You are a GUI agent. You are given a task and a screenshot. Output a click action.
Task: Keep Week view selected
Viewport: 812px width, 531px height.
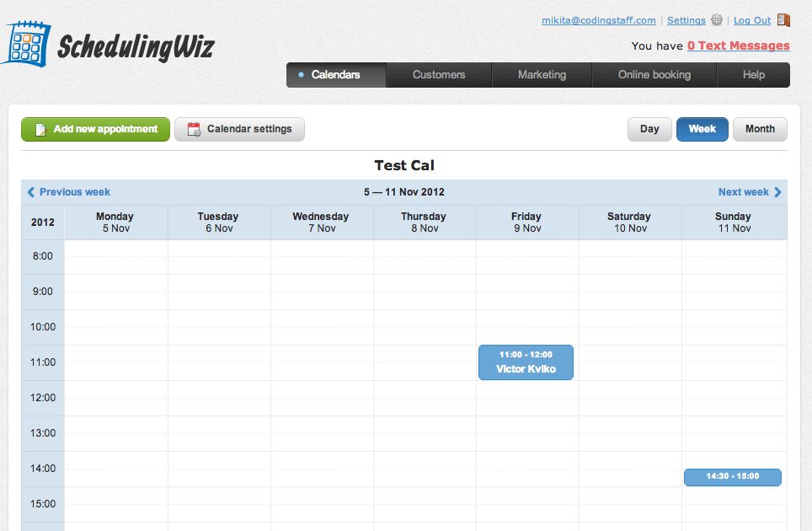[x=702, y=129]
